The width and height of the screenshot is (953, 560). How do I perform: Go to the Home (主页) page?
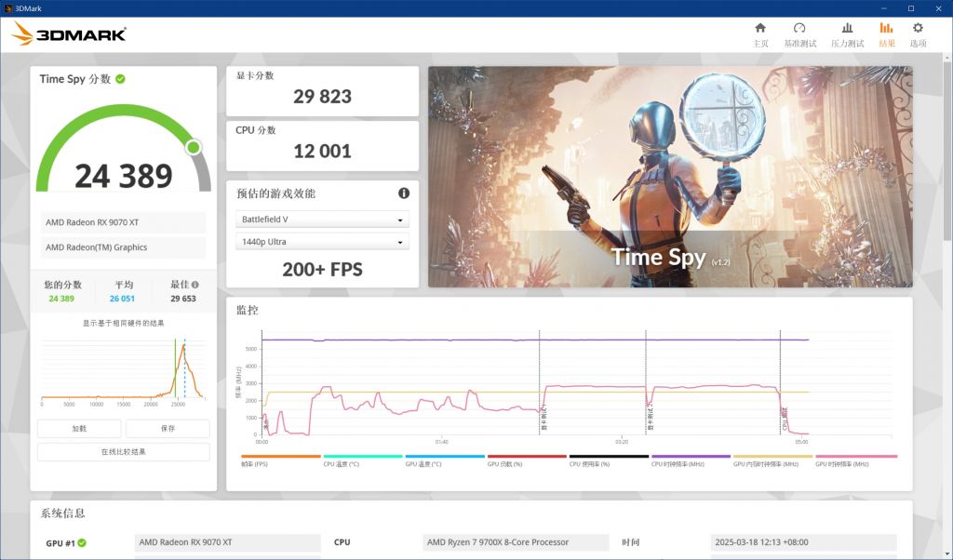(x=760, y=34)
